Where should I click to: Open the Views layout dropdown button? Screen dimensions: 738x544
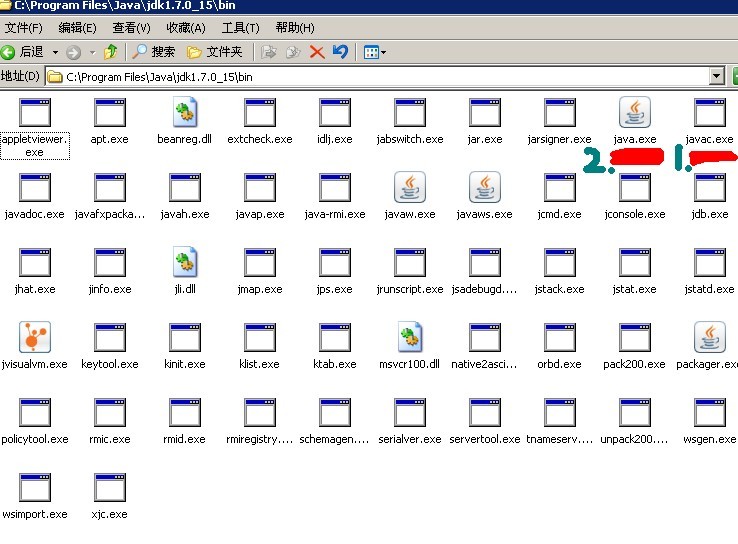coord(375,52)
